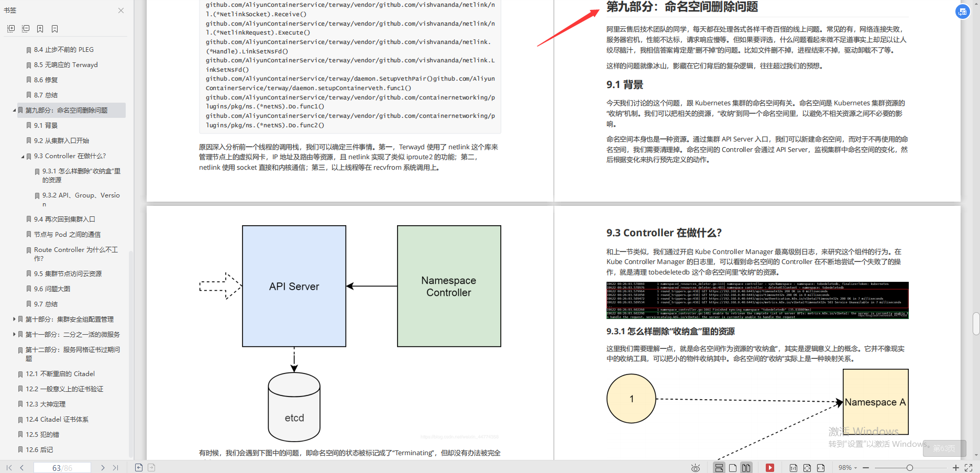This screenshot has width=980, height=473.
Task: Click the zoom in plus button
Action: point(956,468)
